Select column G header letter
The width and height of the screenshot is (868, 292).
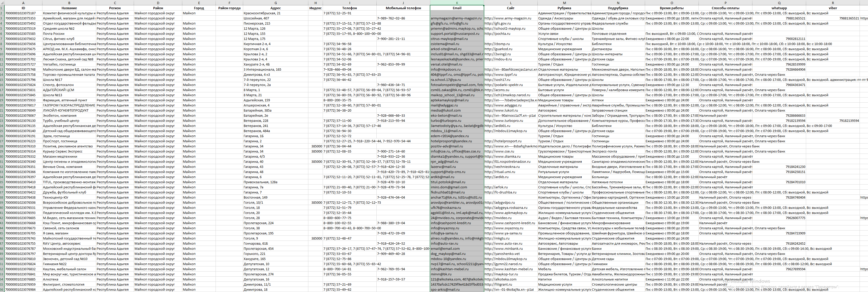click(x=275, y=3)
